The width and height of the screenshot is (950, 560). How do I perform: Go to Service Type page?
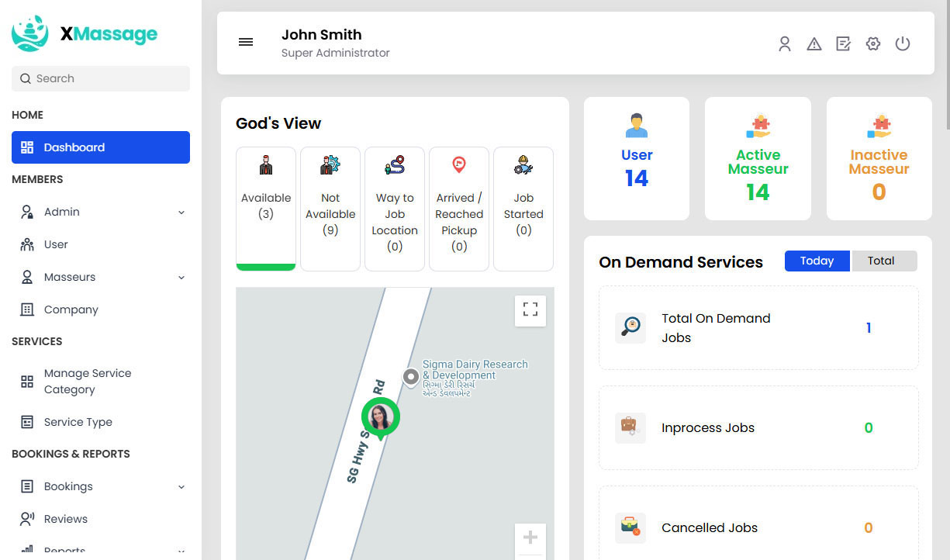tap(78, 422)
